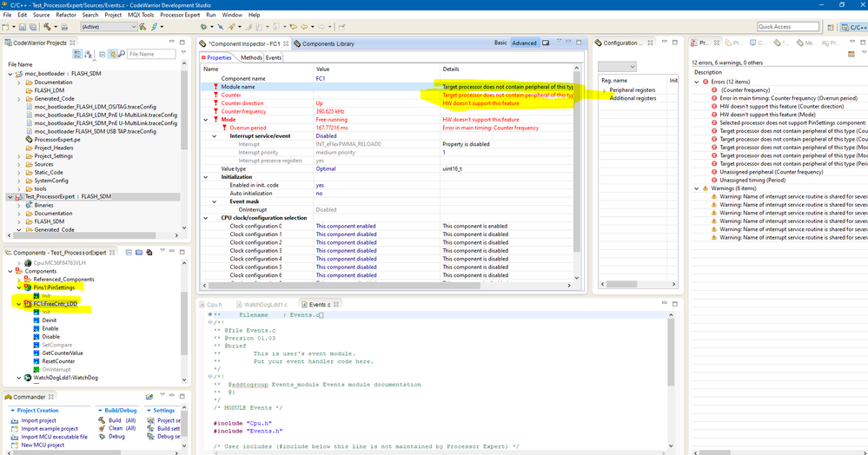Click the Generate Processor Expert Code icon in Components panel
868x455 pixels.
tap(149, 253)
